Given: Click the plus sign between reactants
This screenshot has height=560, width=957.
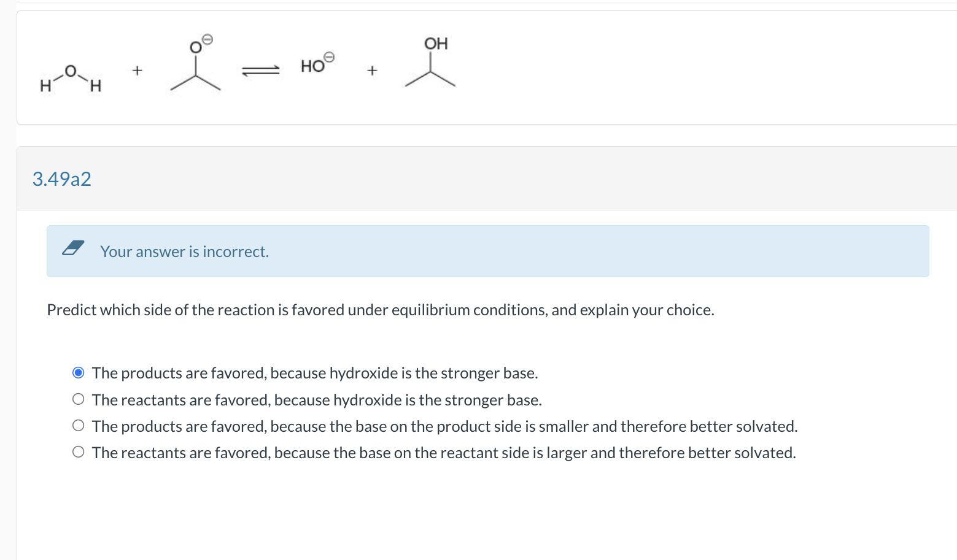Looking at the screenshot, I should (x=137, y=71).
